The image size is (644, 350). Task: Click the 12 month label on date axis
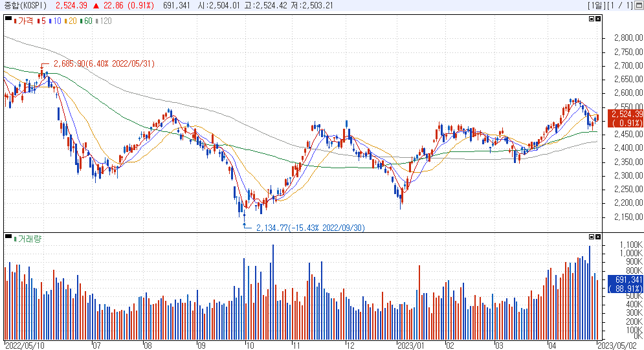[x=350, y=345]
